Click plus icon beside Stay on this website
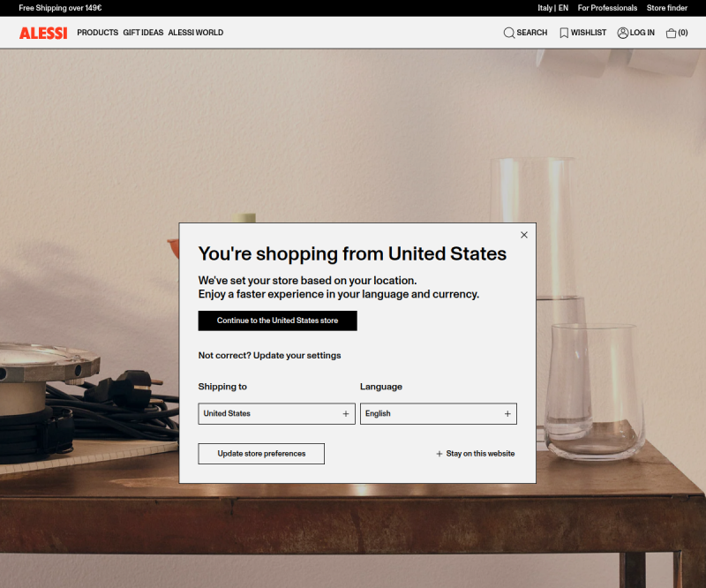The image size is (706, 588). (x=439, y=454)
